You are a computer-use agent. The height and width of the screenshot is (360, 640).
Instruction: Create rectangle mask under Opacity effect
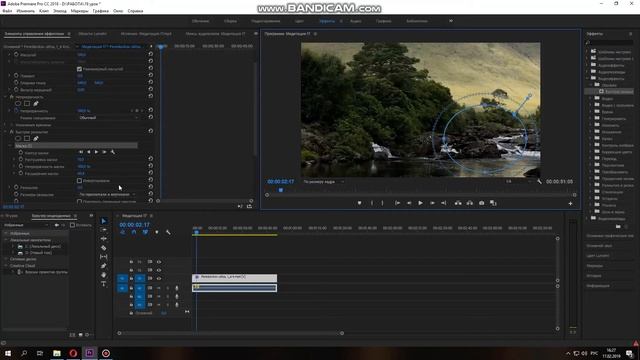coord(27,104)
